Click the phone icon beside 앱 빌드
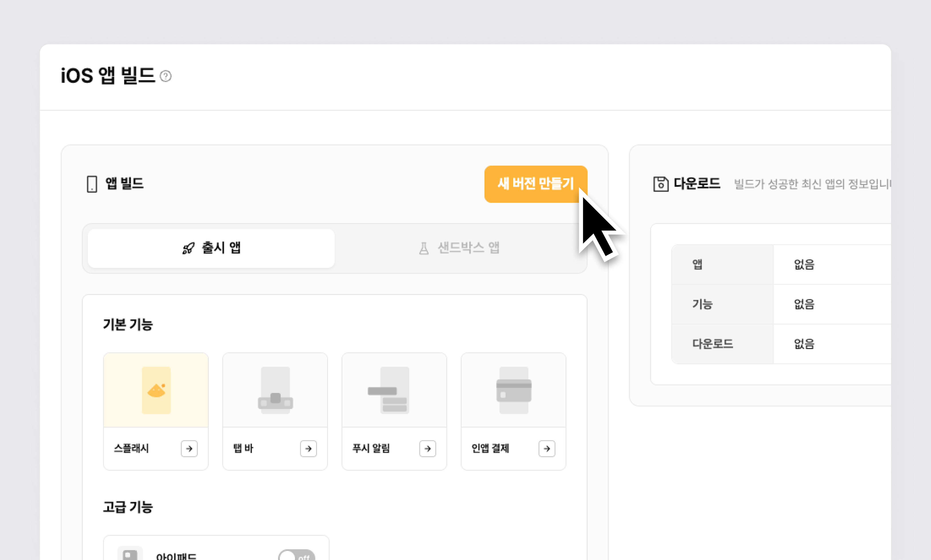This screenshot has width=931, height=560. (92, 184)
